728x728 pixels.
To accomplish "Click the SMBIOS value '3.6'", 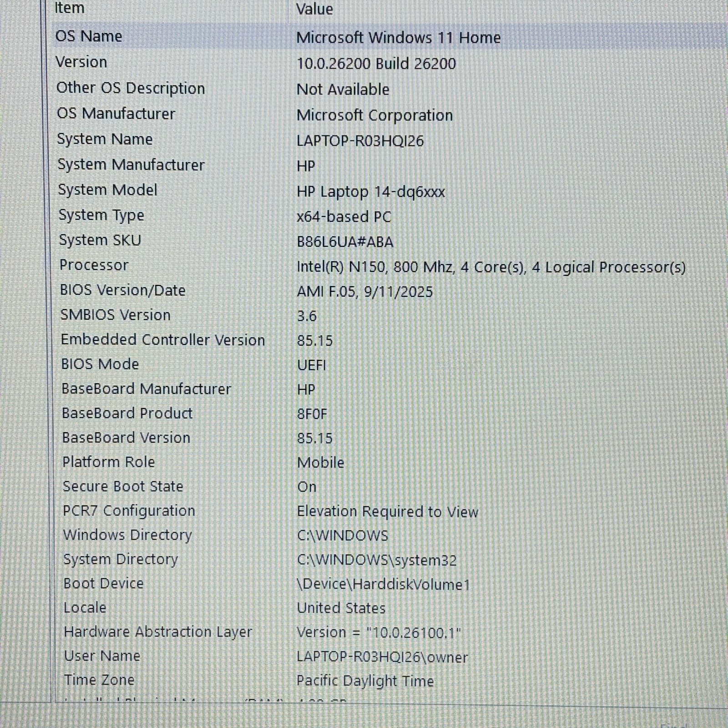I will click(x=307, y=316).
